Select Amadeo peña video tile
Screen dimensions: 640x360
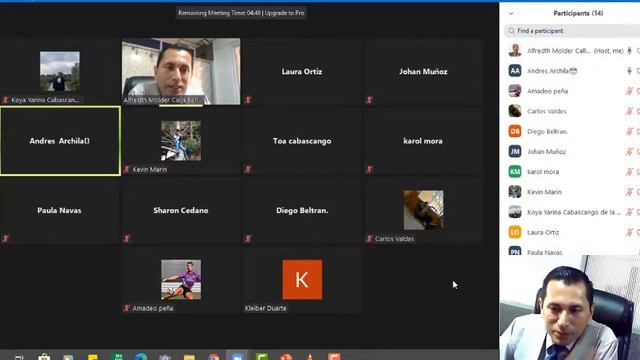[181, 280]
